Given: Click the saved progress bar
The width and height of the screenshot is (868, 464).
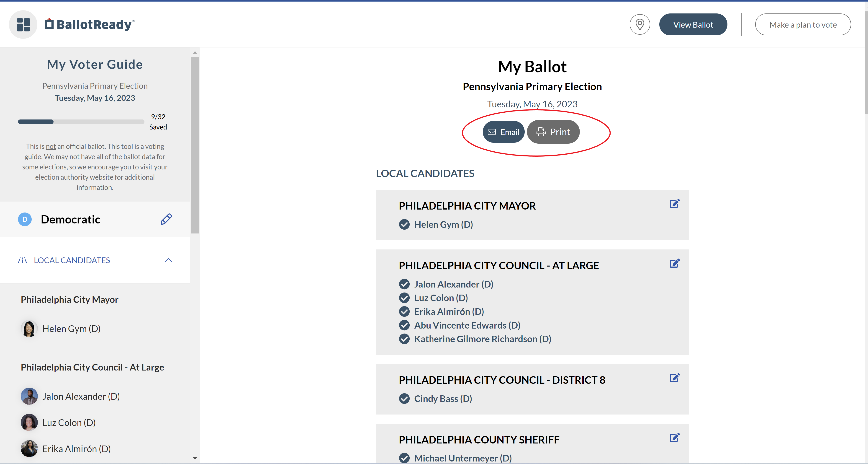Looking at the screenshot, I should [81, 122].
